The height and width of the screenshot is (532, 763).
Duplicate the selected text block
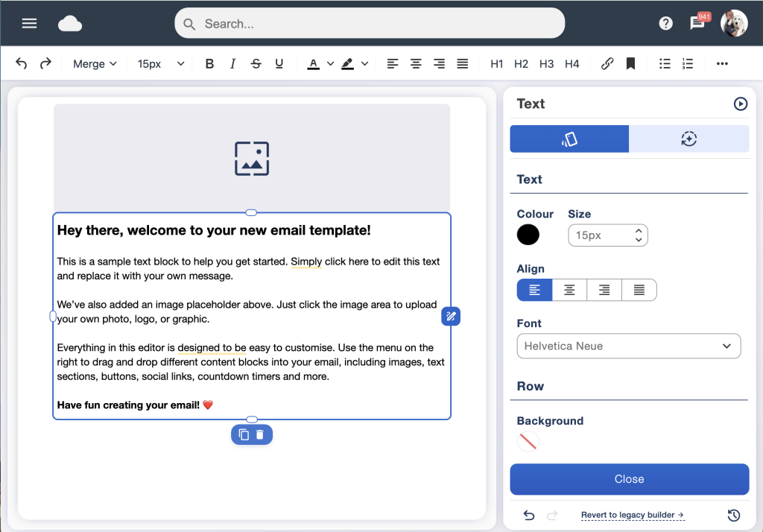(244, 434)
